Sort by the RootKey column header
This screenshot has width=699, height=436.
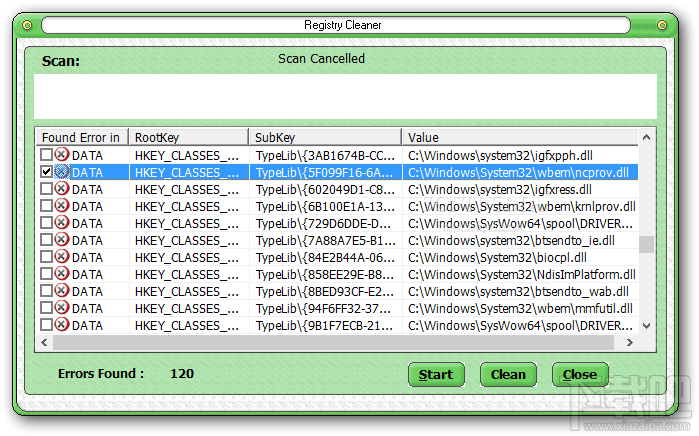tap(189, 137)
